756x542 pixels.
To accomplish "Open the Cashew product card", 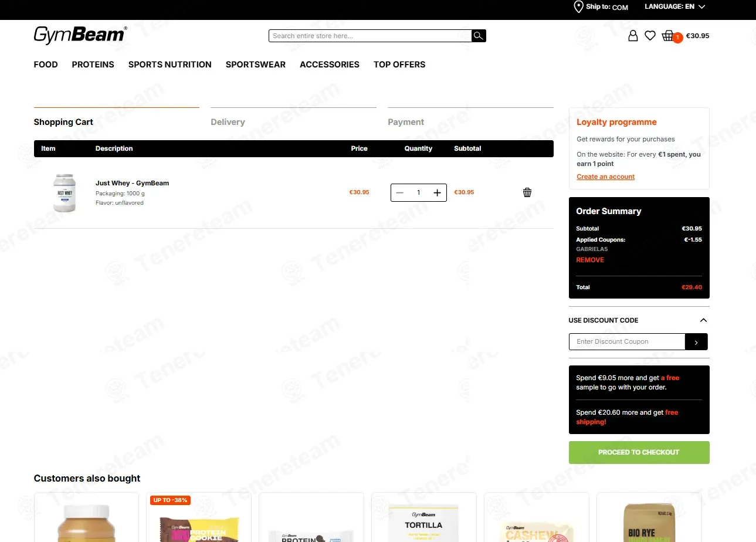I will (537, 517).
